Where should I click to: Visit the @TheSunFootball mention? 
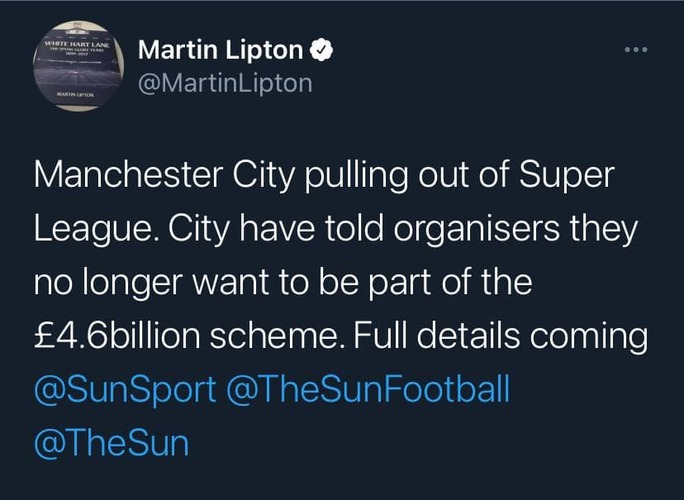point(368,388)
